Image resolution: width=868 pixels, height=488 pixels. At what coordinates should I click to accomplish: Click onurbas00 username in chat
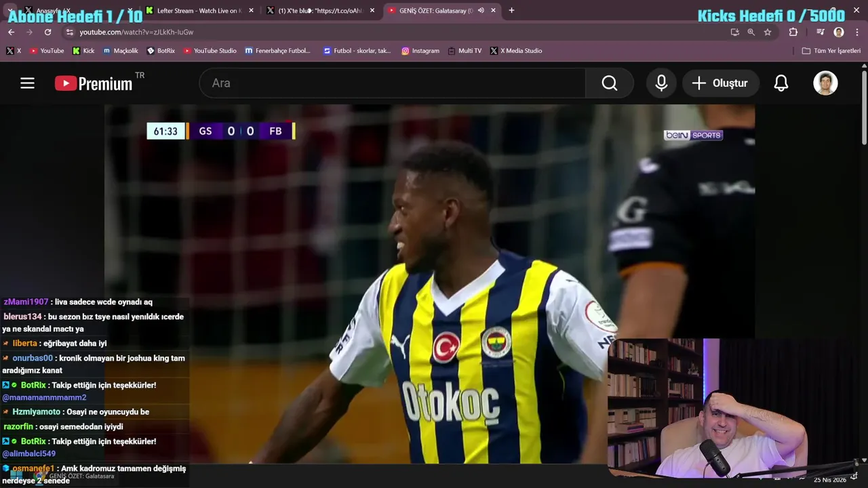(x=32, y=358)
